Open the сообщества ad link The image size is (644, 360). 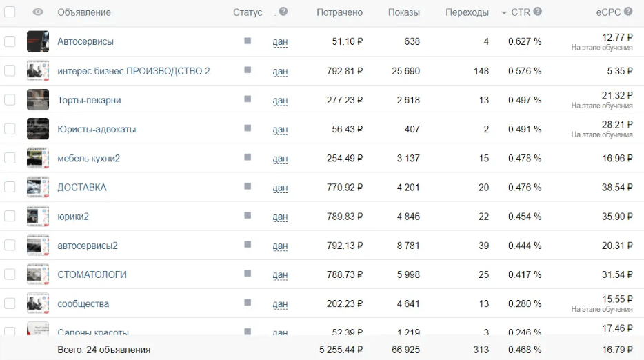(83, 303)
